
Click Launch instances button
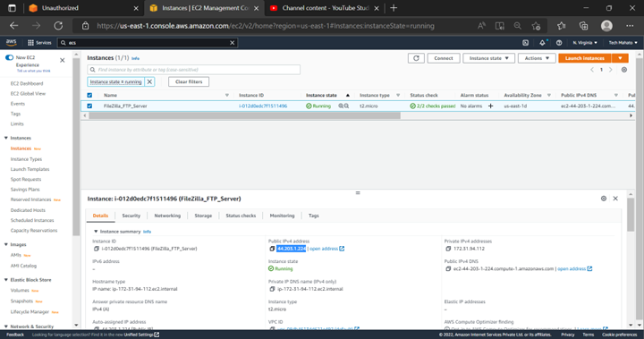(585, 58)
